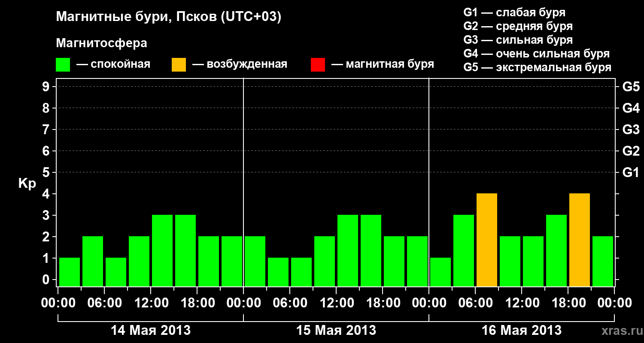Viewport: 644px width, 343px height.
Task: Click the '15 Мая 2013' date label
Action: pos(336,331)
